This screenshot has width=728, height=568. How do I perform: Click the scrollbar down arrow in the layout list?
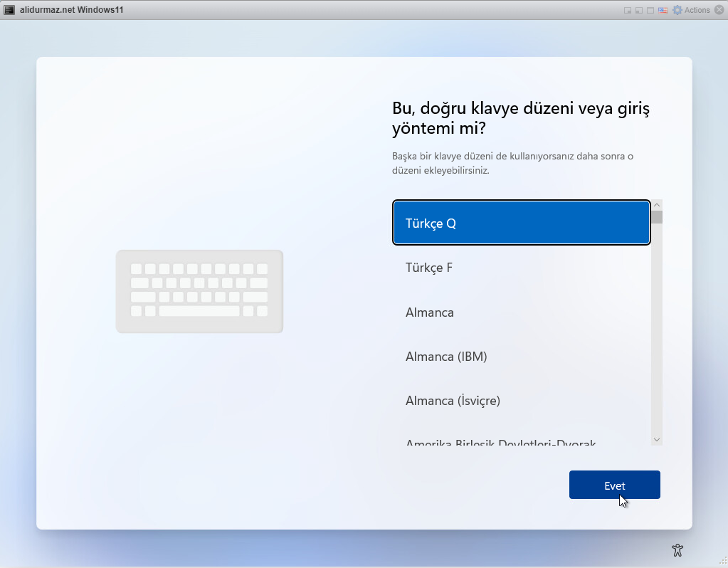657,439
